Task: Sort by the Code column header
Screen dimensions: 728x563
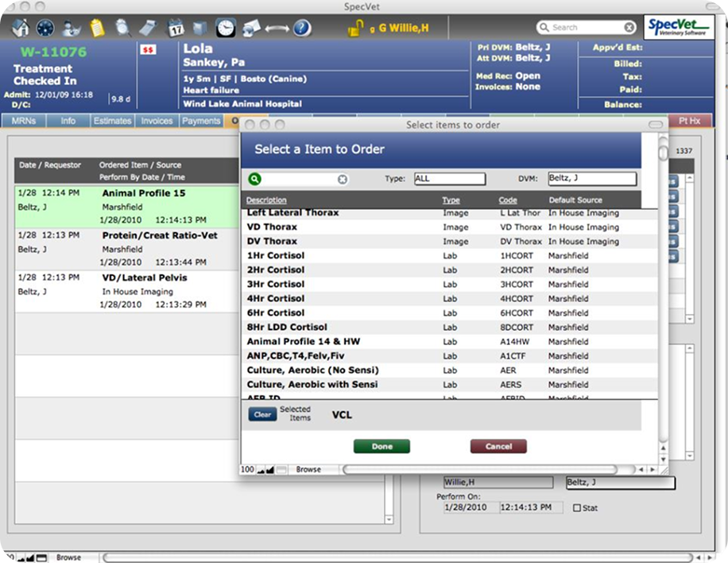Action: pos(508,200)
